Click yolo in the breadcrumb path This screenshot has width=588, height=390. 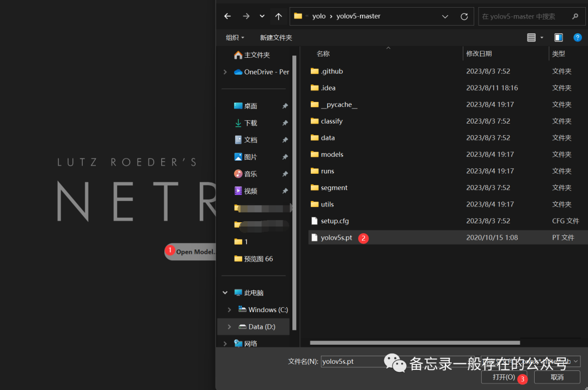(x=318, y=16)
